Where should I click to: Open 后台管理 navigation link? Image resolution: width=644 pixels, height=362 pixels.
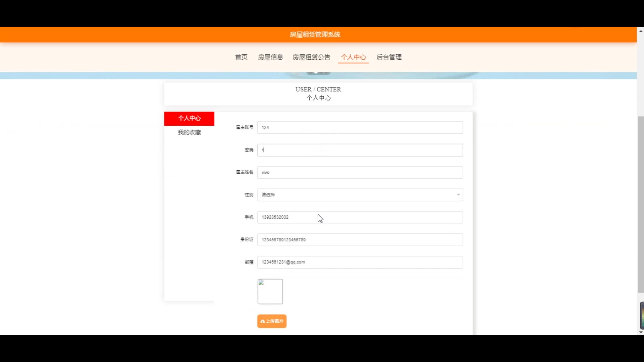pos(389,57)
